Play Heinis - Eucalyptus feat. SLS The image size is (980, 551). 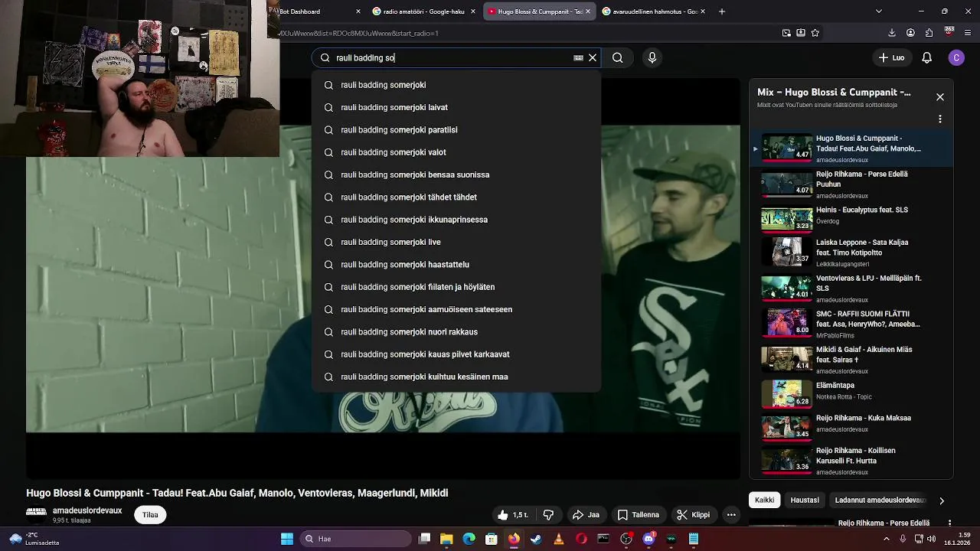tap(851, 218)
